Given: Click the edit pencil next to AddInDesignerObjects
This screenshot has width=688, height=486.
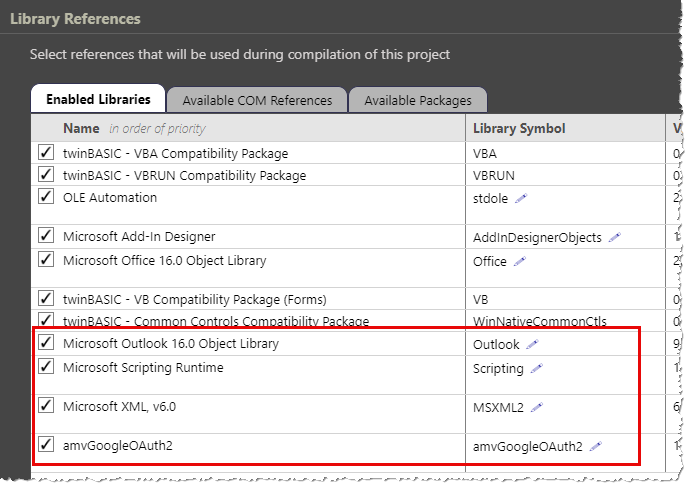Looking at the screenshot, I should coord(614,238).
